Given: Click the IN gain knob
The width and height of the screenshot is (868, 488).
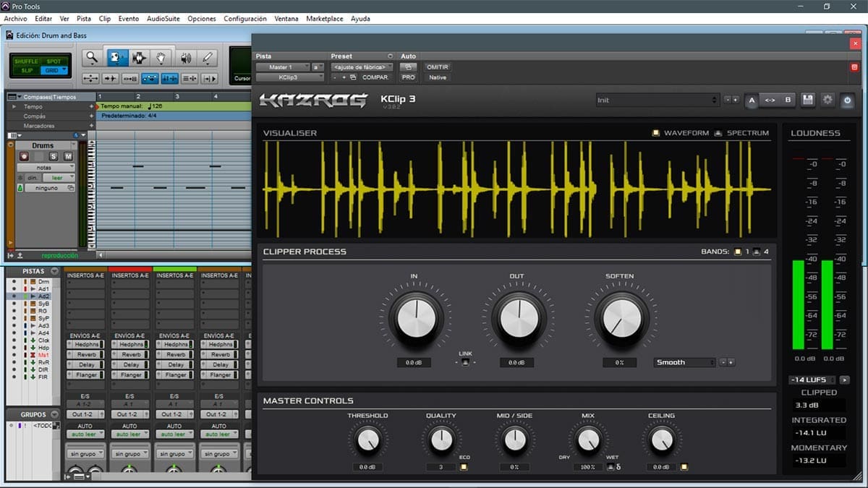Looking at the screenshot, I should pyautogui.click(x=415, y=317).
